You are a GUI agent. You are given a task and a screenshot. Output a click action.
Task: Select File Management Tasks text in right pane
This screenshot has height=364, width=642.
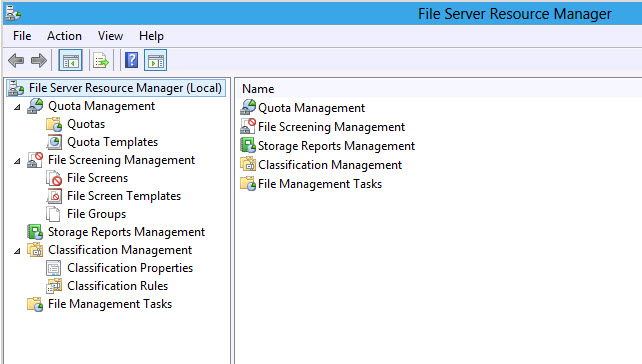(320, 184)
